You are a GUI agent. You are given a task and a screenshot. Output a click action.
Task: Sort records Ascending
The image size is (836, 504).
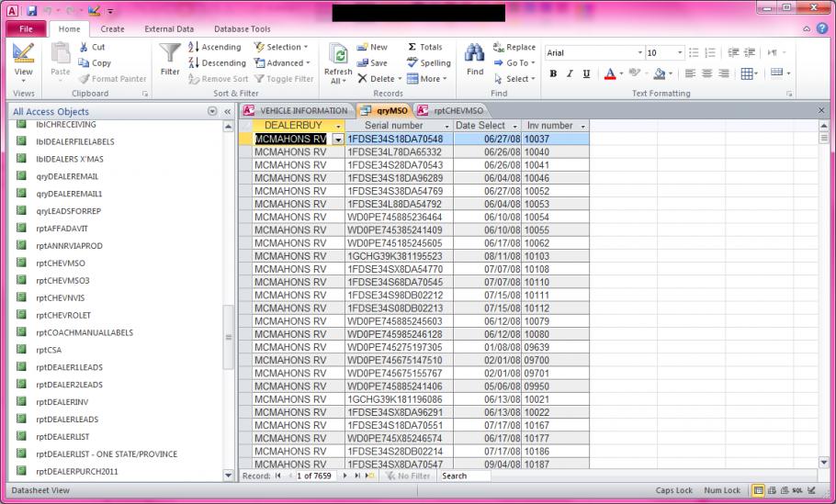(x=215, y=47)
